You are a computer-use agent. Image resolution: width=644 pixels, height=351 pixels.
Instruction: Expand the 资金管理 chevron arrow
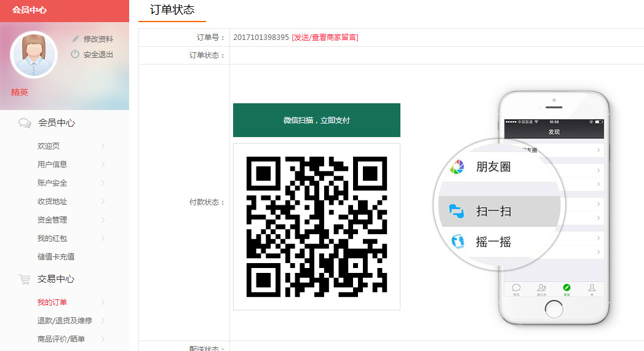[103, 220]
